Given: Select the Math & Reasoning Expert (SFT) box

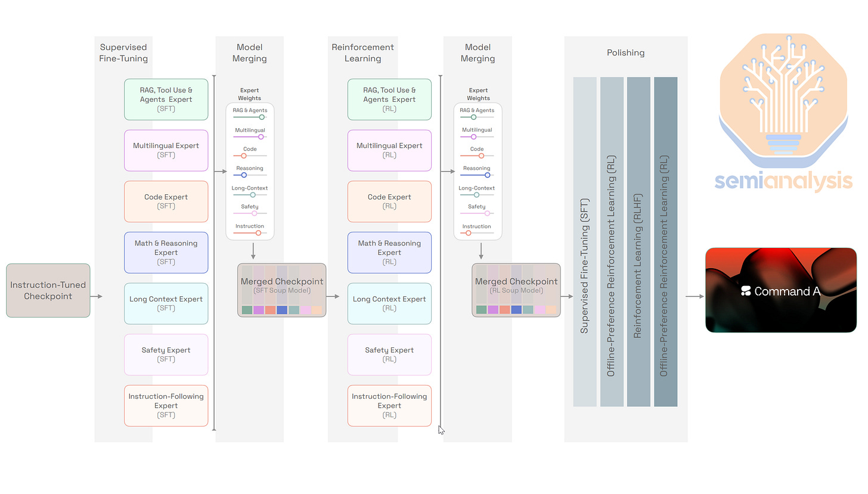Looking at the screenshot, I should pyautogui.click(x=166, y=252).
